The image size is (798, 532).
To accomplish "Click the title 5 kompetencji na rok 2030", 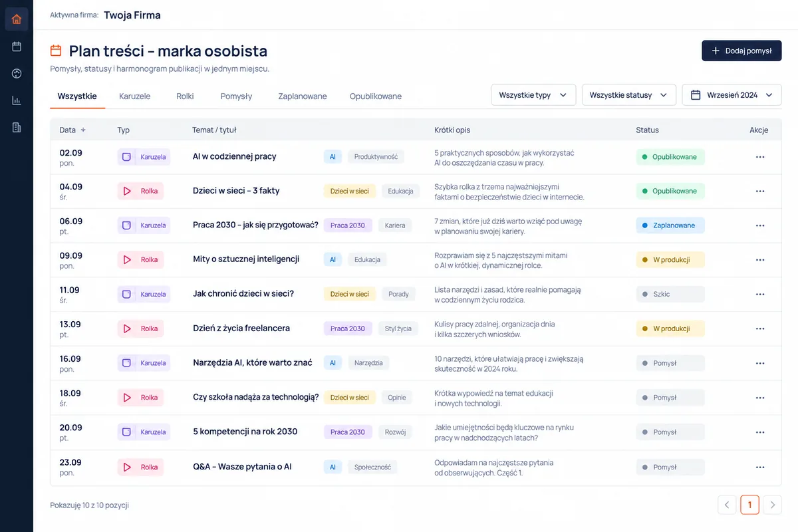I will [245, 432].
